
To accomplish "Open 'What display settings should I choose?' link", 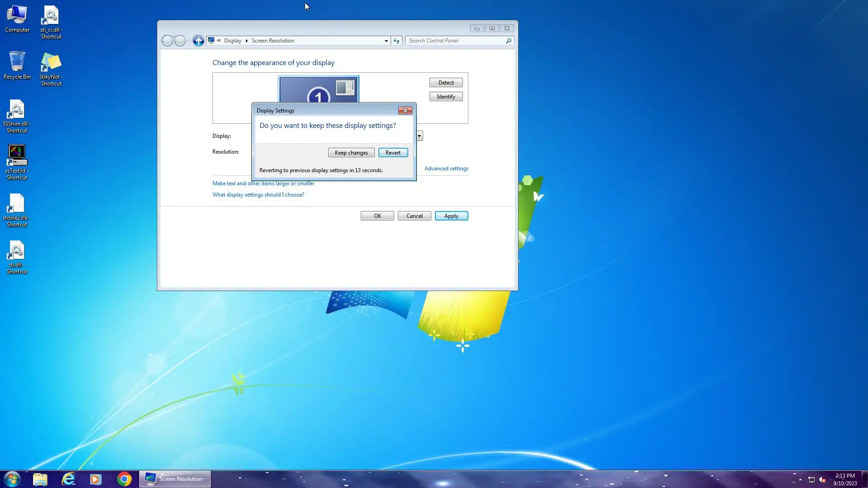I will point(258,195).
